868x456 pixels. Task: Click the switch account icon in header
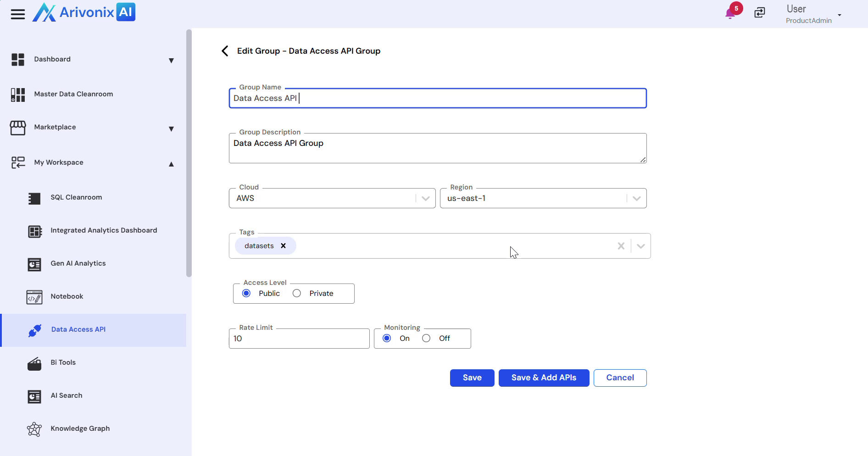760,13
